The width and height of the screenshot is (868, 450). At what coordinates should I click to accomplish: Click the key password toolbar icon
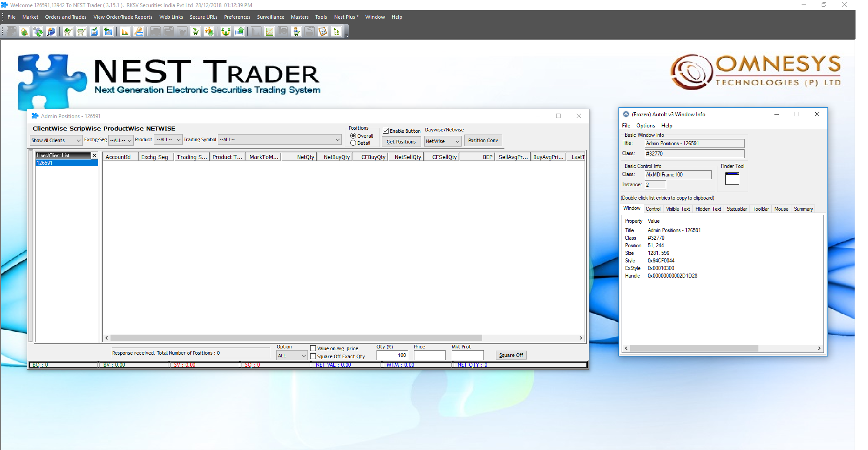click(139, 32)
